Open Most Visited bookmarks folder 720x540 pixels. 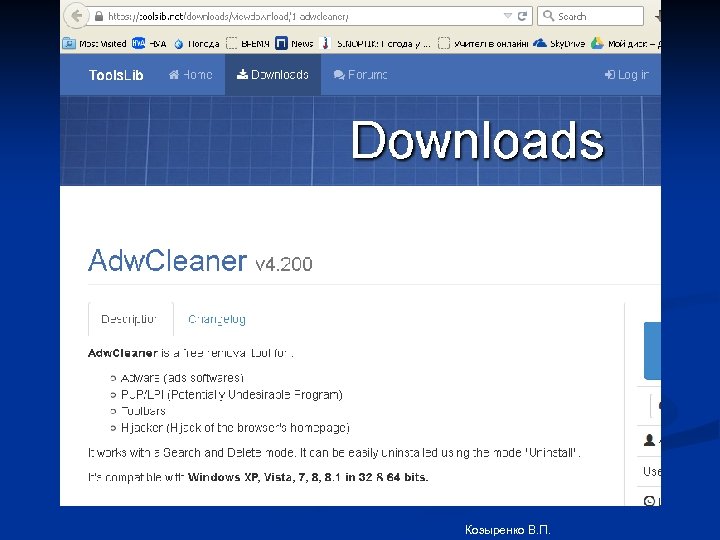(95, 44)
